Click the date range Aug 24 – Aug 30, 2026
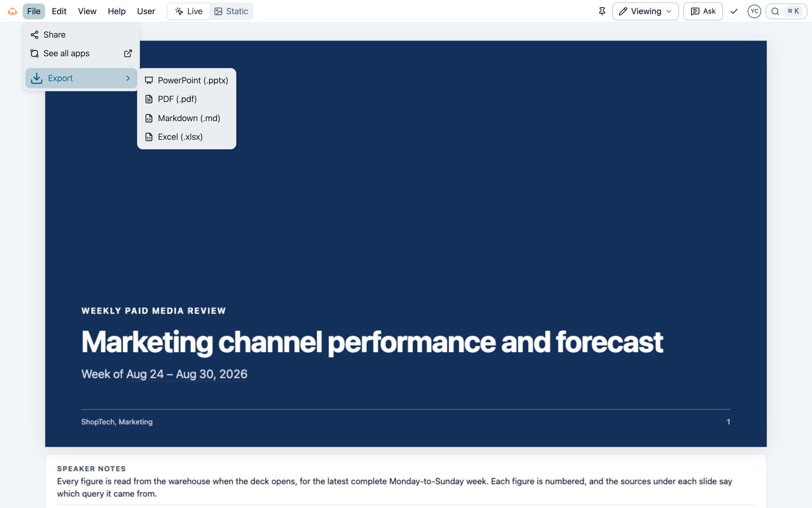Viewport: 812px width, 508px height. pos(186,374)
